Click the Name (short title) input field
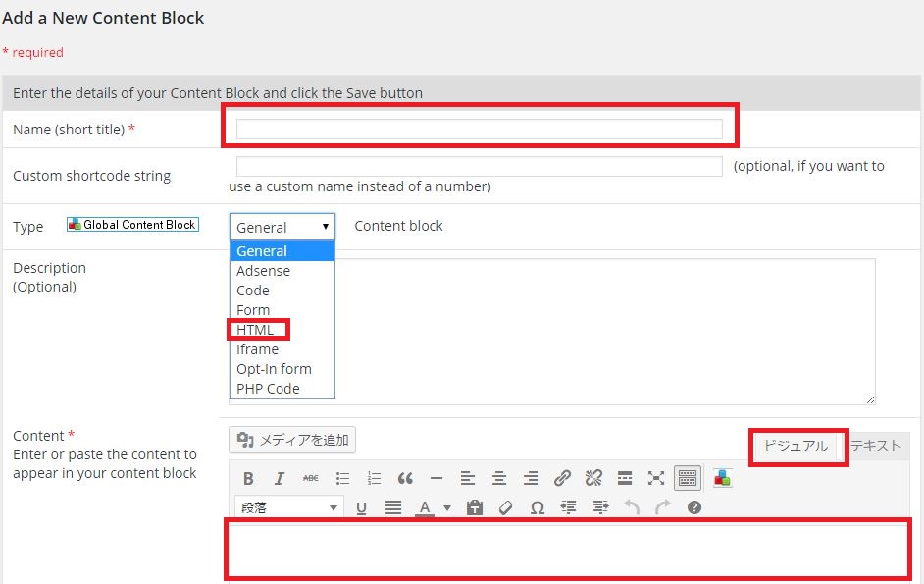Image resolution: width=924 pixels, height=584 pixels. tap(479, 129)
